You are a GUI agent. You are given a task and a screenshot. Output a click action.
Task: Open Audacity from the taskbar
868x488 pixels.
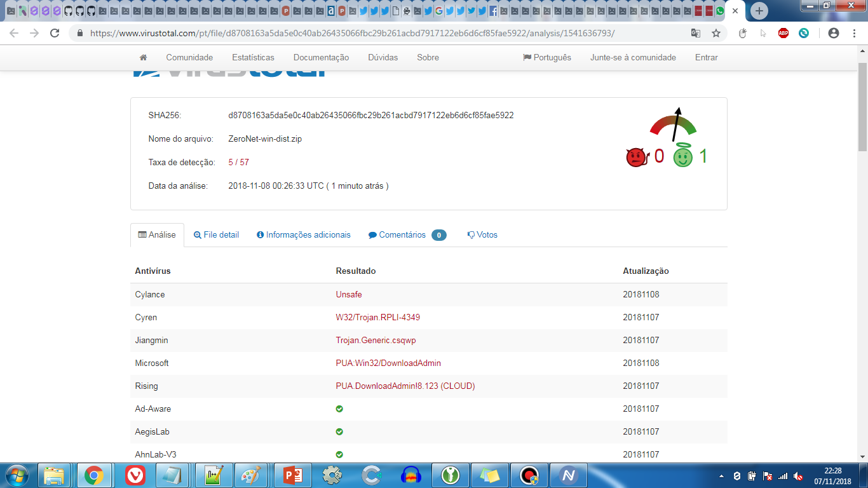(x=411, y=475)
